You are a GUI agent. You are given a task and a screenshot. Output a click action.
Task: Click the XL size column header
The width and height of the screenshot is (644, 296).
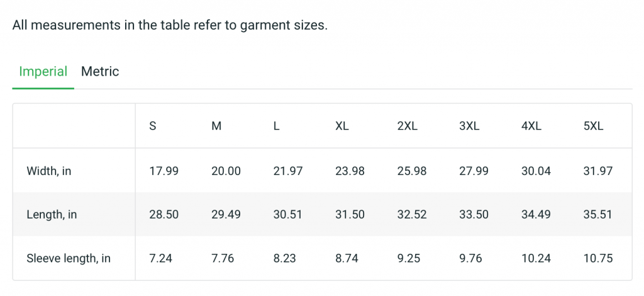(342, 126)
